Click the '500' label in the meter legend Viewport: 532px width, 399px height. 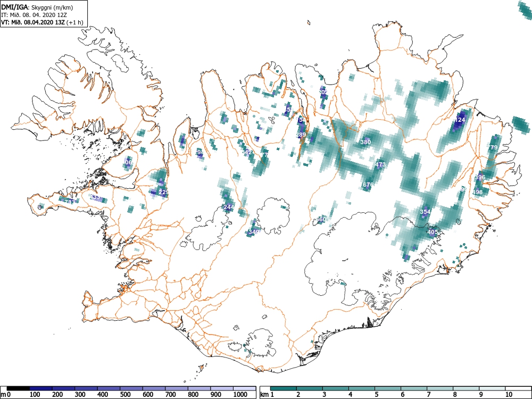(x=125, y=395)
